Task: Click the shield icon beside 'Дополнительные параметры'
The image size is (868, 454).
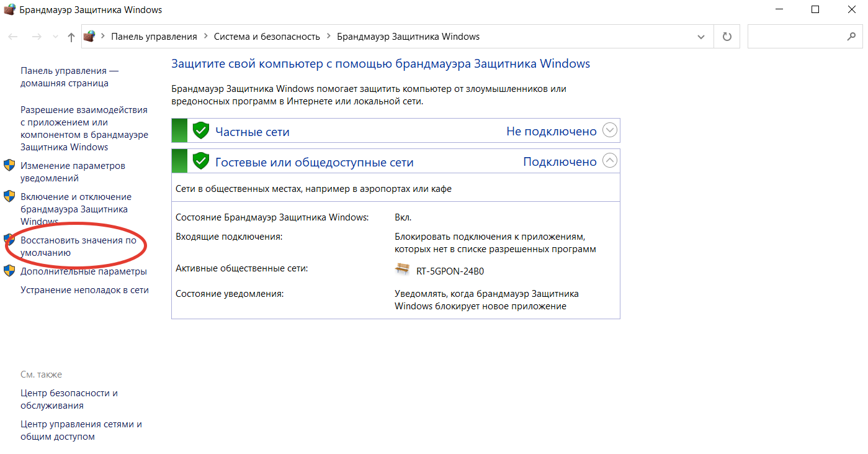Action: click(x=9, y=271)
